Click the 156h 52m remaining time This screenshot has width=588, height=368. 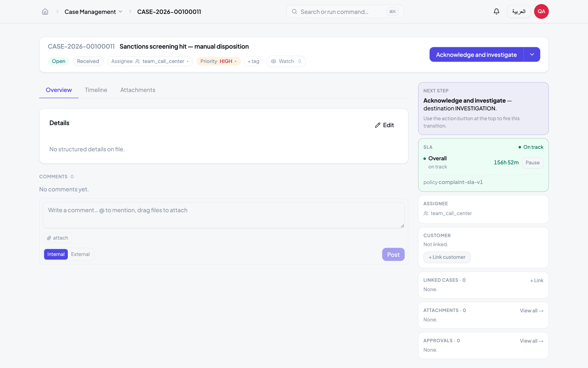[506, 163]
